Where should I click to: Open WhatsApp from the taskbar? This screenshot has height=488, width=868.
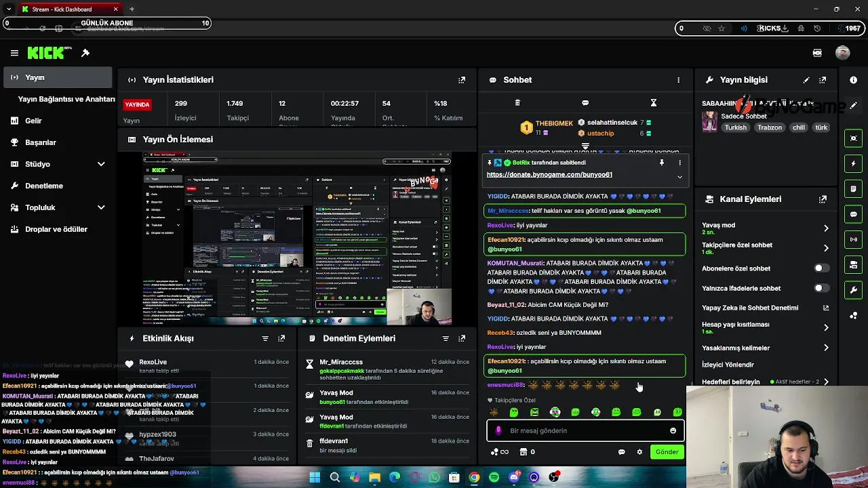point(435,478)
